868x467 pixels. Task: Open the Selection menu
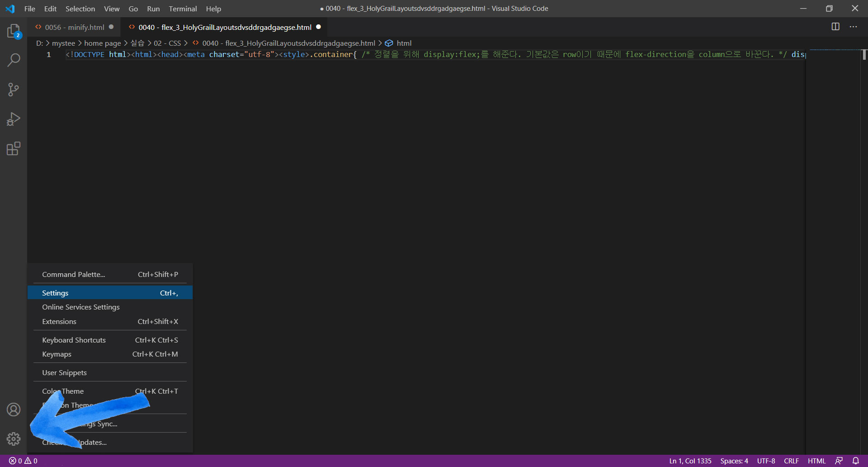(80, 9)
